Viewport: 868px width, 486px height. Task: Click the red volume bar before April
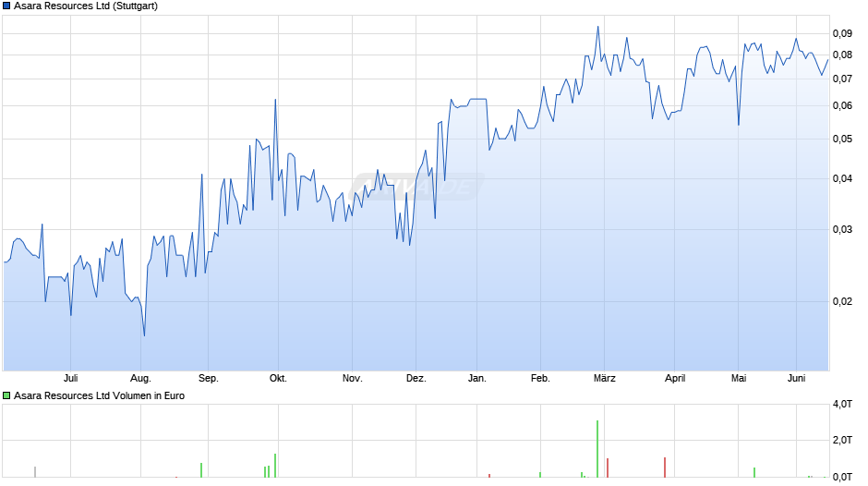point(665,468)
